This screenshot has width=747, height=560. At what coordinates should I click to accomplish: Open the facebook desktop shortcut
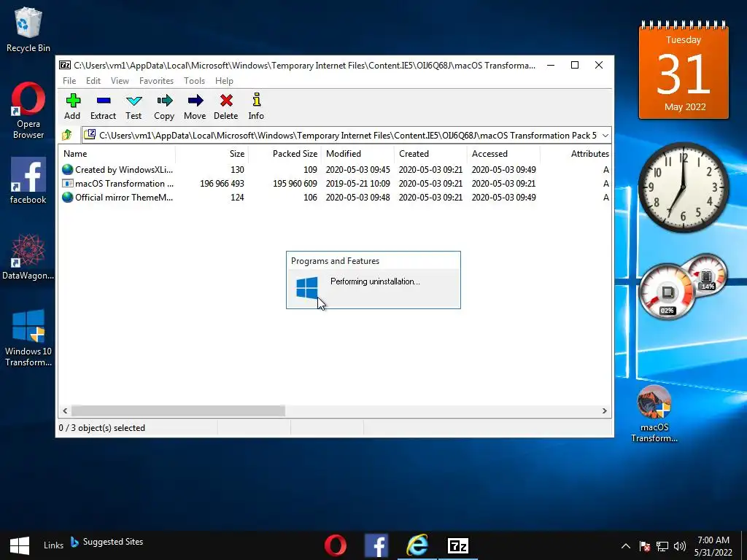pyautogui.click(x=28, y=181)
